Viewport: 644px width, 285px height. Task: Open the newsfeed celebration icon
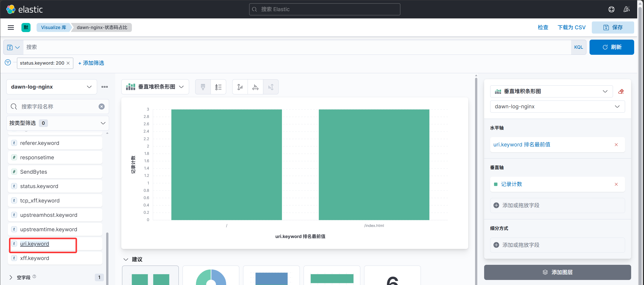(627, 9)
